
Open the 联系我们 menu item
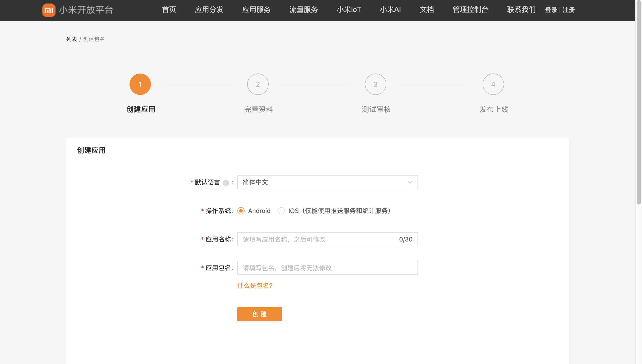point(521,10)
